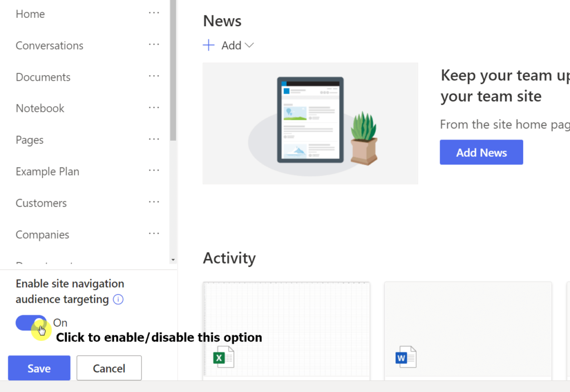This screenshot has height=392, width=570.
Task: Click the plus icon beside Add
Action: coord(209,46)
